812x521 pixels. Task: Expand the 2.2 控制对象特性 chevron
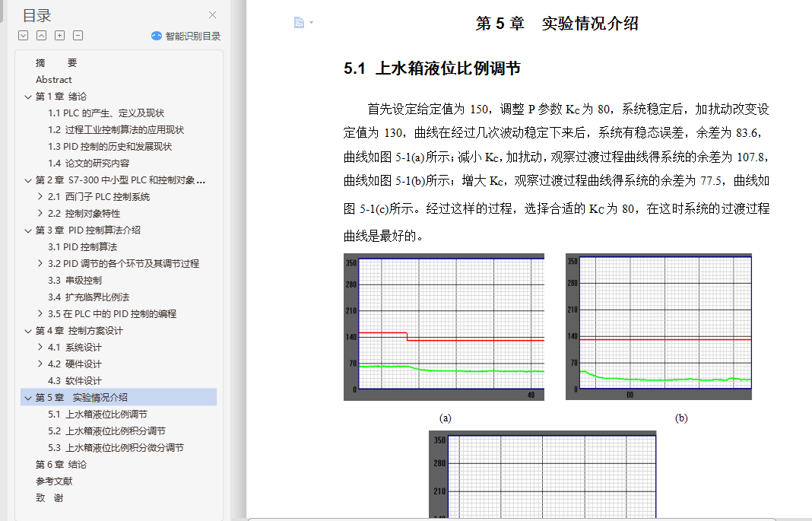(x=40, y=213)
